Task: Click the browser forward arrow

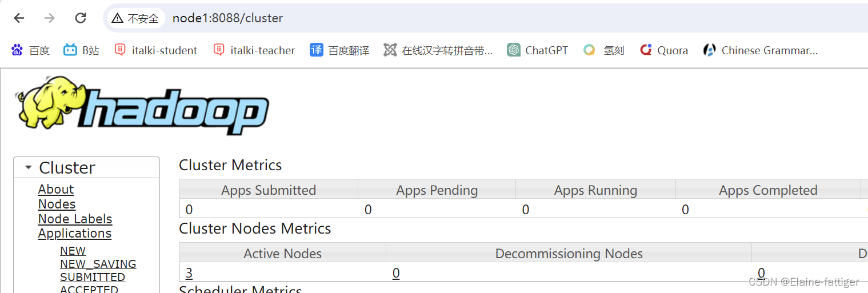Action: (x=50, y=18)
